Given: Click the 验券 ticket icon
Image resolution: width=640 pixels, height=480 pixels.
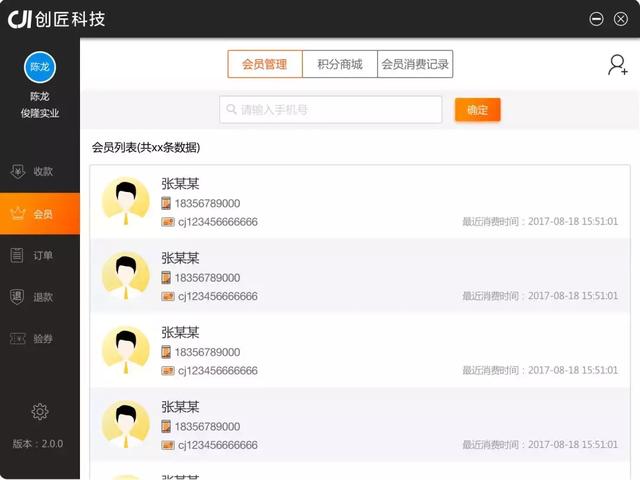Looking at the screenshot, I should 18,338.
